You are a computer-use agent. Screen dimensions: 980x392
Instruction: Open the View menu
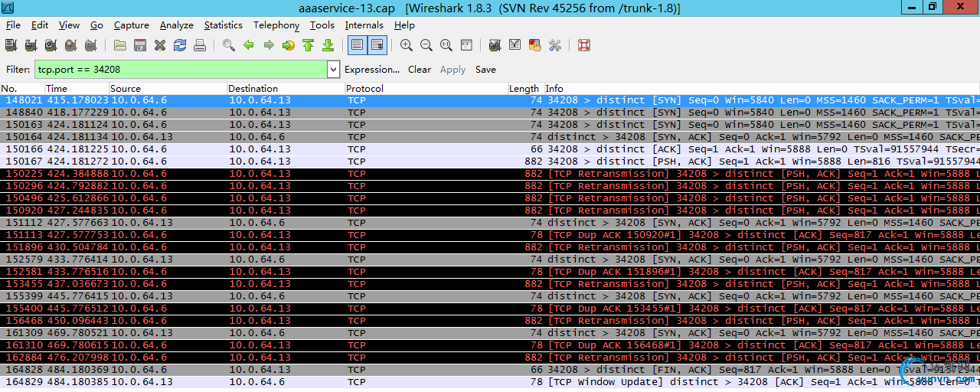(x=69, y=25)
